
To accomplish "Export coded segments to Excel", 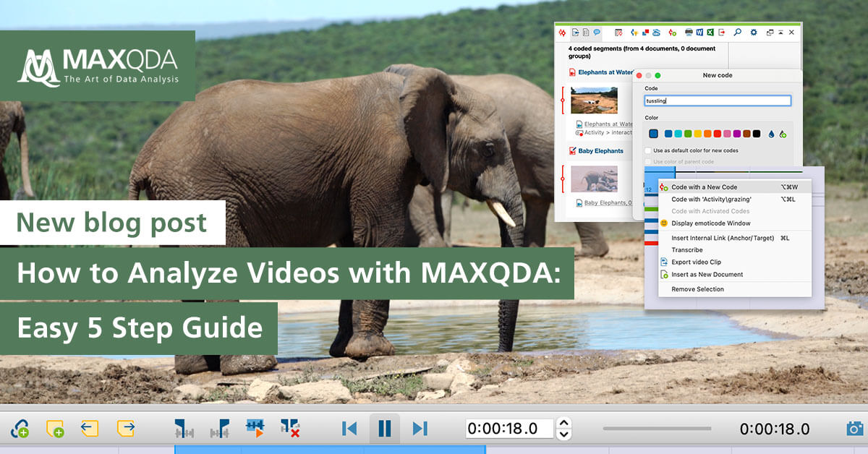I will pyautogui.click(x=710, y=32).
